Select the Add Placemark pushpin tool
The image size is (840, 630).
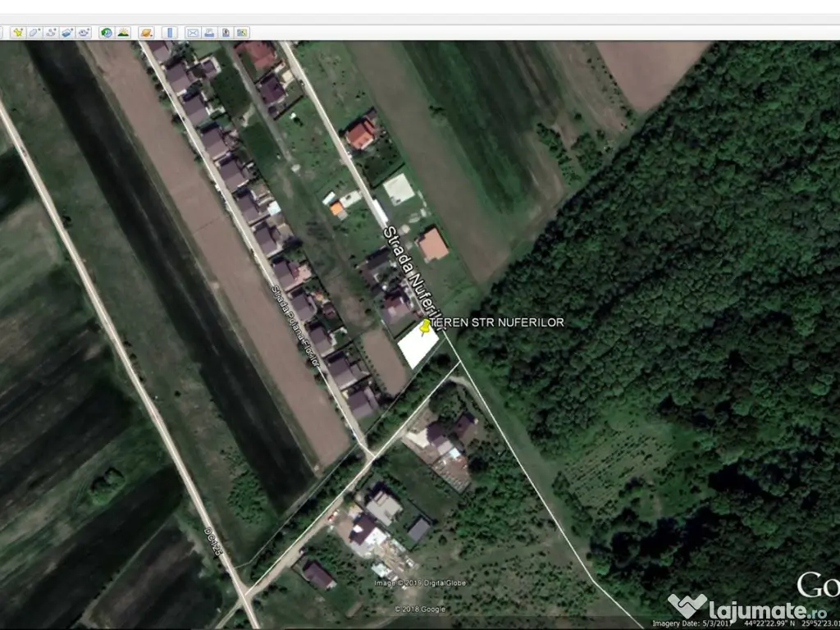[16, 33]
